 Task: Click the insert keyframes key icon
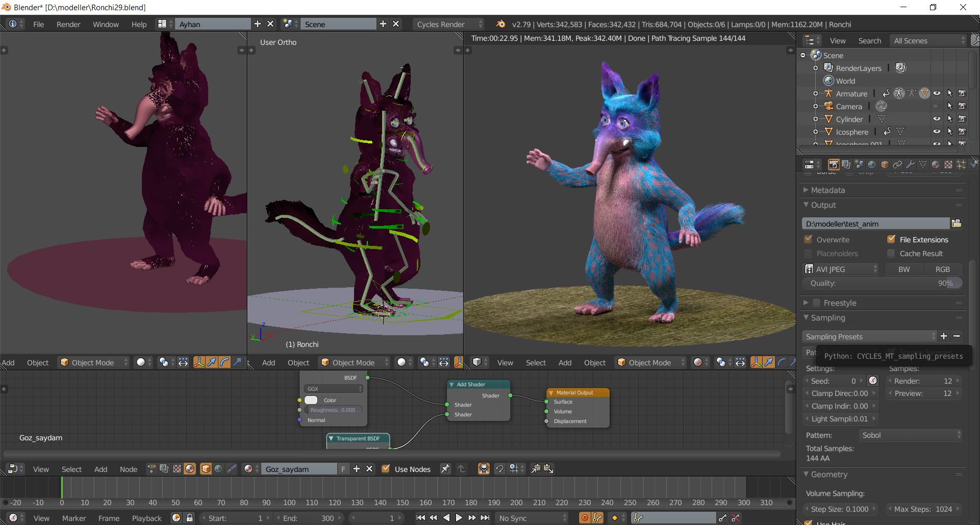pos(723,518)
